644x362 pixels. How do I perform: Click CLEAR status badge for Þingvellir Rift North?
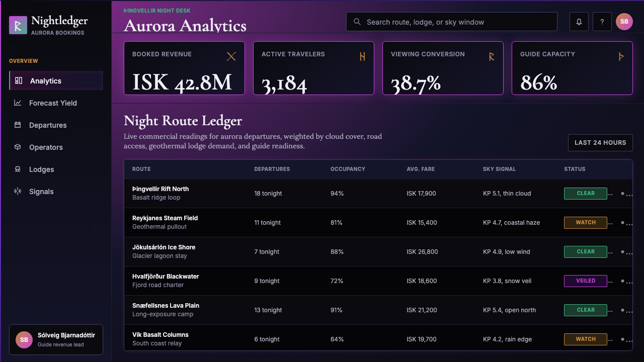(586, 193)
